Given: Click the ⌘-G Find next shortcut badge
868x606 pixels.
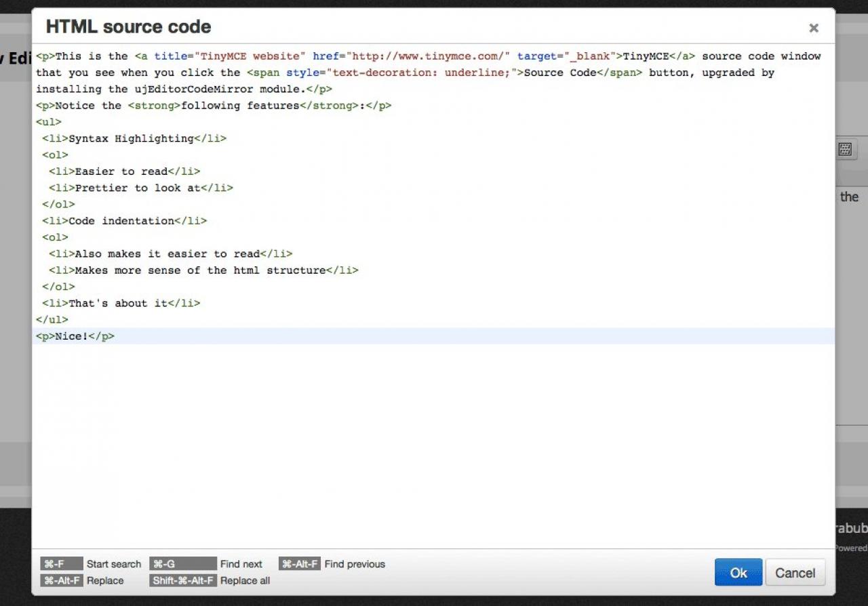Looking at the screenshot, I should tap(182, 564).
